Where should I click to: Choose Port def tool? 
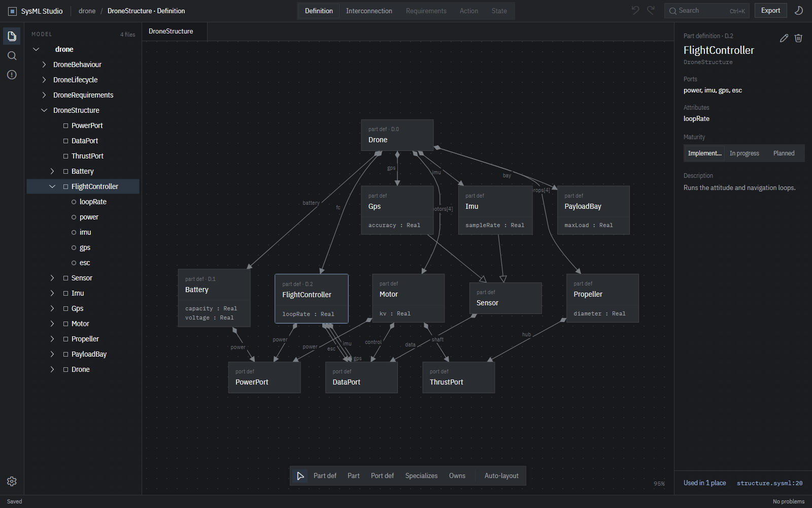[382, 476]
